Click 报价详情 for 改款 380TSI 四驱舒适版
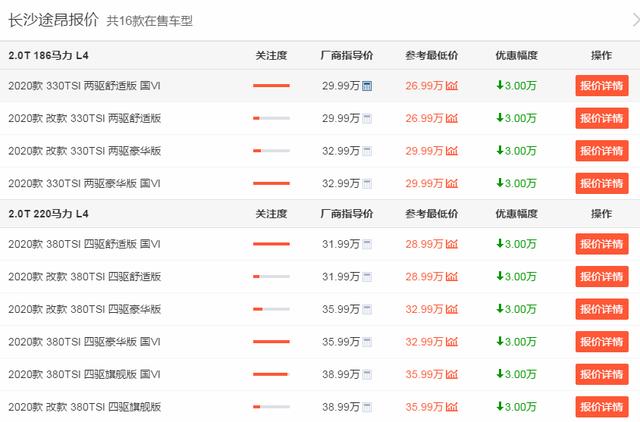 602,277
